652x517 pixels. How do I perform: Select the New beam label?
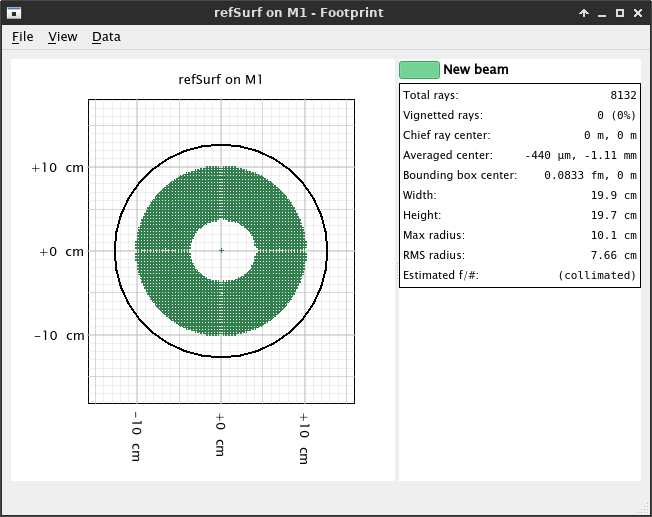coord(476,69)
